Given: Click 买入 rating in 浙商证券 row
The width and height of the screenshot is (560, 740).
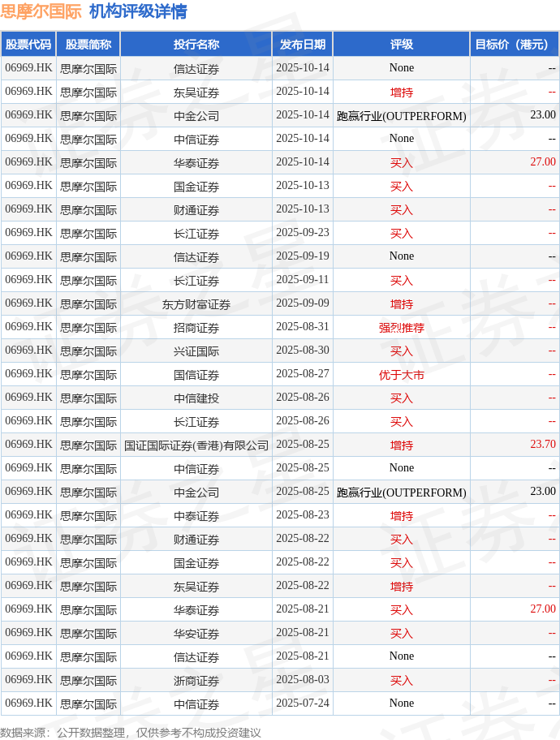Looking at the screenshot, I should (402, 681).
